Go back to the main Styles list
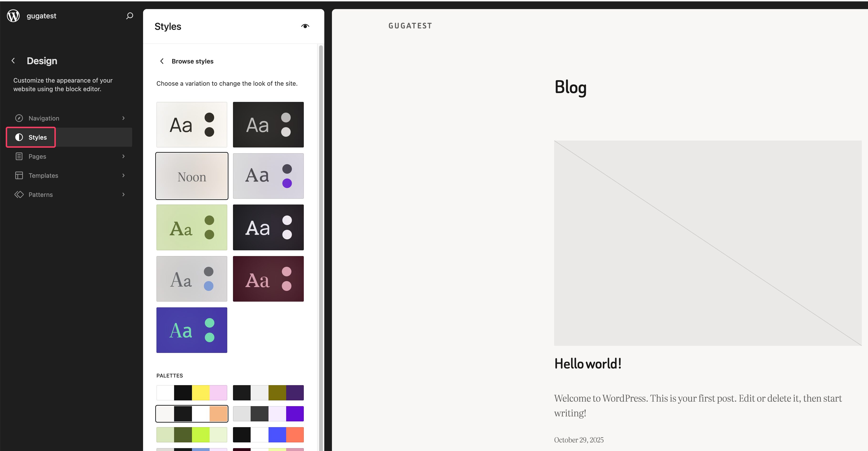This screenshot has width=868, height=451. pyautogui.click(x=162, y=61)
